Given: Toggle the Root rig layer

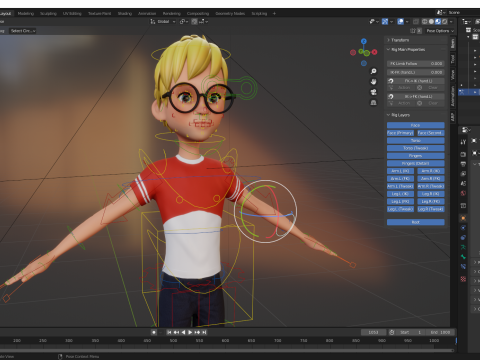Looking at the screenshot, I should click(416, 222).
